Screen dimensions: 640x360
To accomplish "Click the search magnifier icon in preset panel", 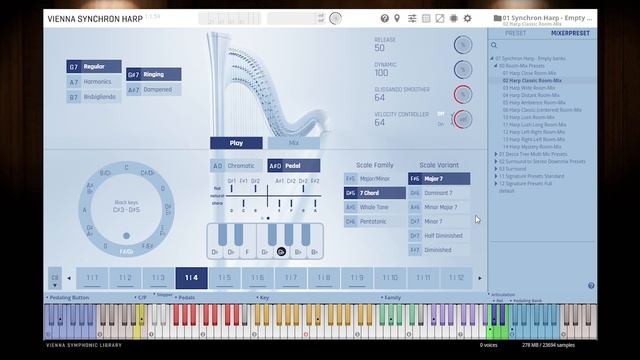I will click(x=494, y=45).
